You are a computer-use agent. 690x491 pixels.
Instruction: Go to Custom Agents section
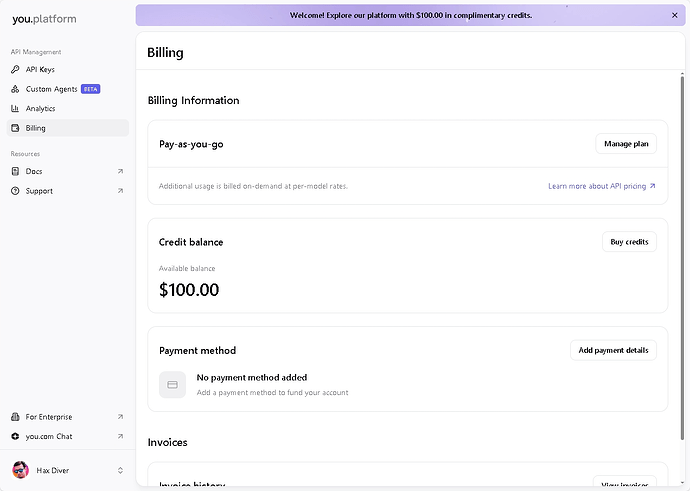coord(52,89)
